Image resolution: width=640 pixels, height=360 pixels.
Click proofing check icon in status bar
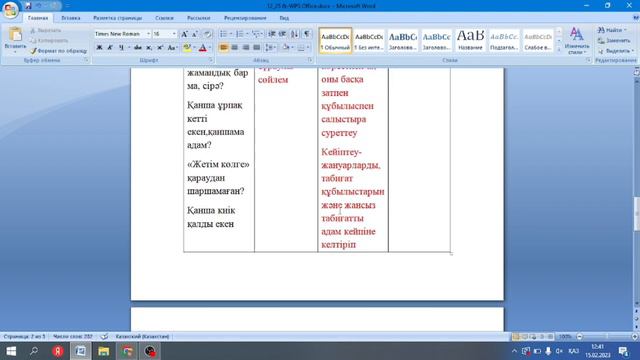(x=104, y=336)
